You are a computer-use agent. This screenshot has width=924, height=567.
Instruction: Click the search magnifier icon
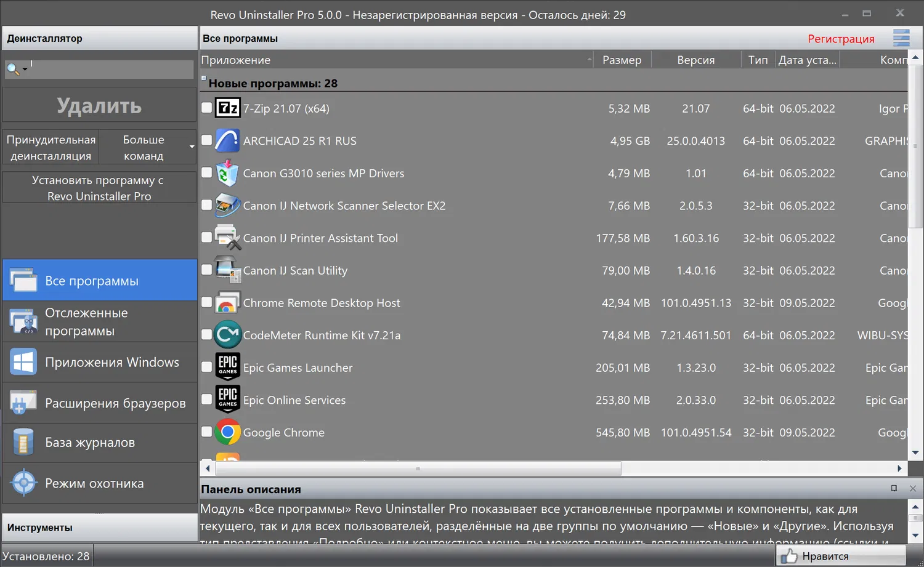coord(12,69)
